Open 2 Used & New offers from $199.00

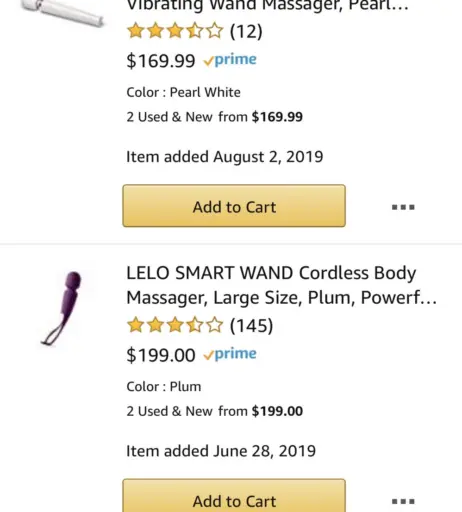tap(214, 411)
